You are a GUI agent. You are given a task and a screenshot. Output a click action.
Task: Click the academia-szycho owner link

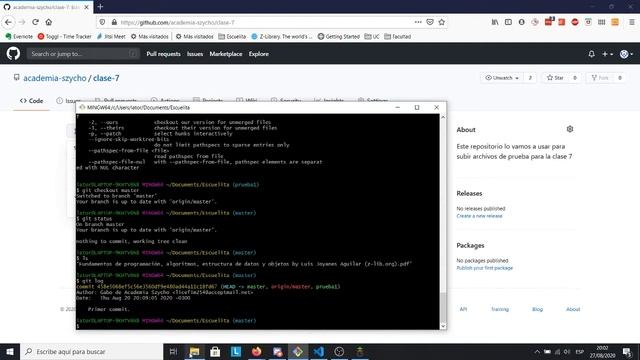click(55, 78)
